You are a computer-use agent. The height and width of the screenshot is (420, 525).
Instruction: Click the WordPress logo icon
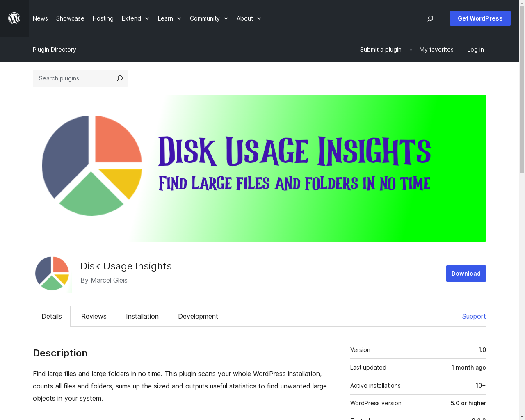(14, 18)
